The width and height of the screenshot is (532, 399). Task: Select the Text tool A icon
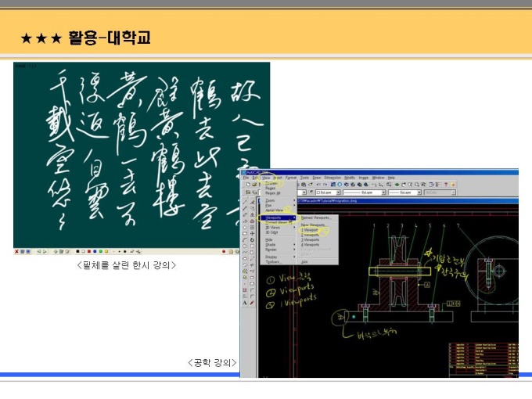(x=245, y=303)
